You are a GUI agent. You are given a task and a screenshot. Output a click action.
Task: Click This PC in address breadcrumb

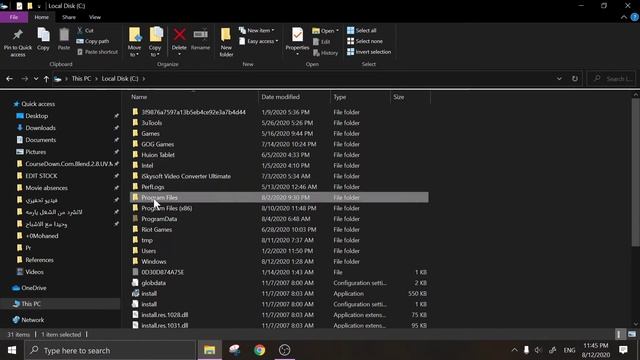coord(81,78)
